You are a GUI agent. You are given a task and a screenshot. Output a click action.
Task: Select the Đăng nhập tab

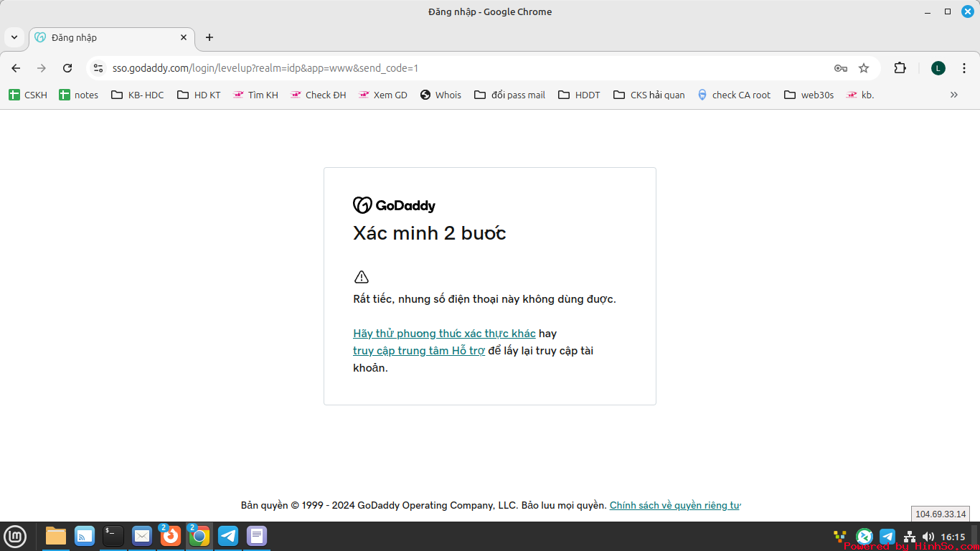[x=111, y=37]
